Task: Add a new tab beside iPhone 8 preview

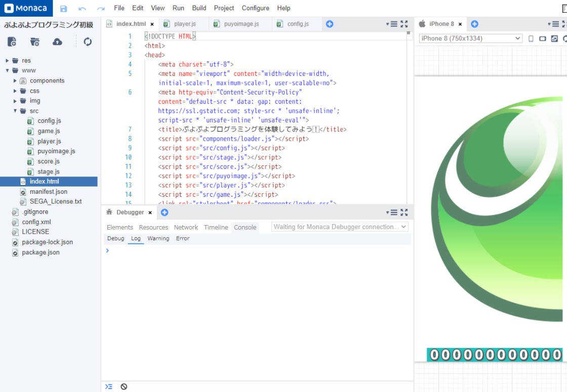Action: click(x=474, y=24)
